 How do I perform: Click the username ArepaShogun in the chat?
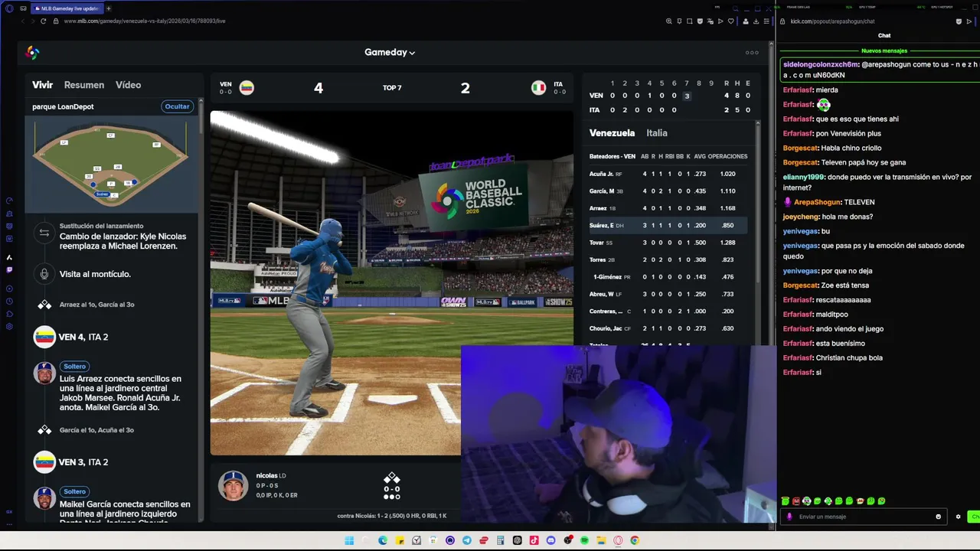coord(816,202)
